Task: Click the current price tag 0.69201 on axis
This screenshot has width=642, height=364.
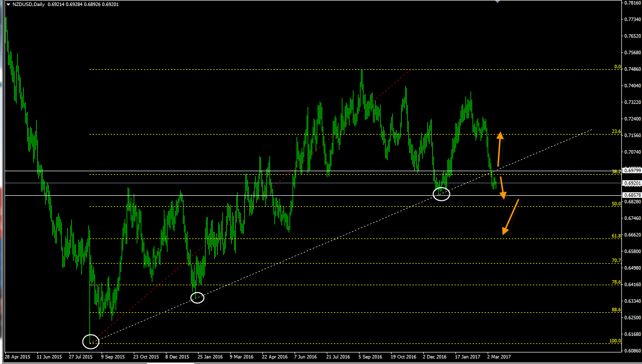Action: [632, 183]
